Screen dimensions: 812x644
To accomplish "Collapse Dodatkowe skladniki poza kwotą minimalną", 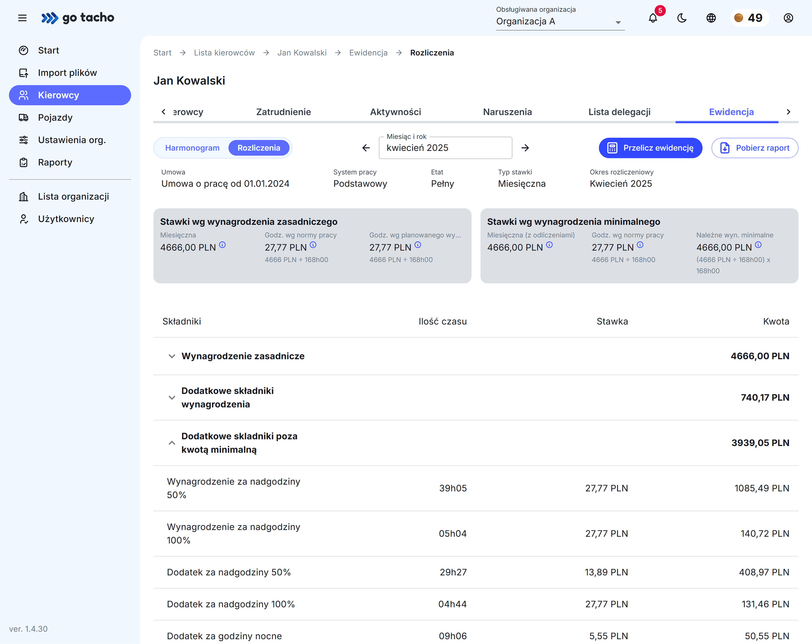I will (x=172, y=443).
